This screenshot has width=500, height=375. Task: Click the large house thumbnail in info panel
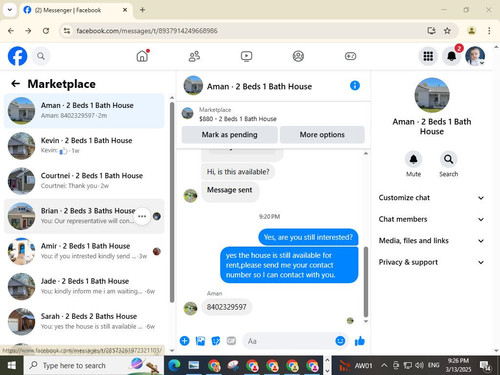pos(432,95)
